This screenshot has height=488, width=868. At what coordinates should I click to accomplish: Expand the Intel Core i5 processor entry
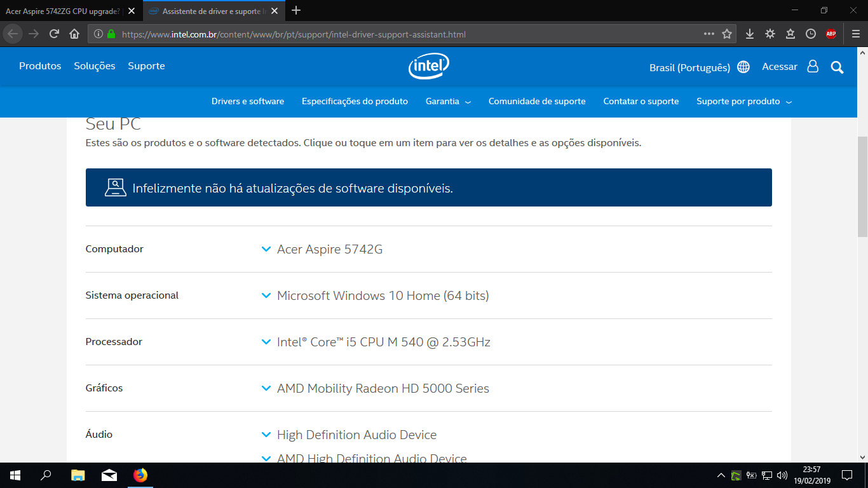[x=383, y=342]
